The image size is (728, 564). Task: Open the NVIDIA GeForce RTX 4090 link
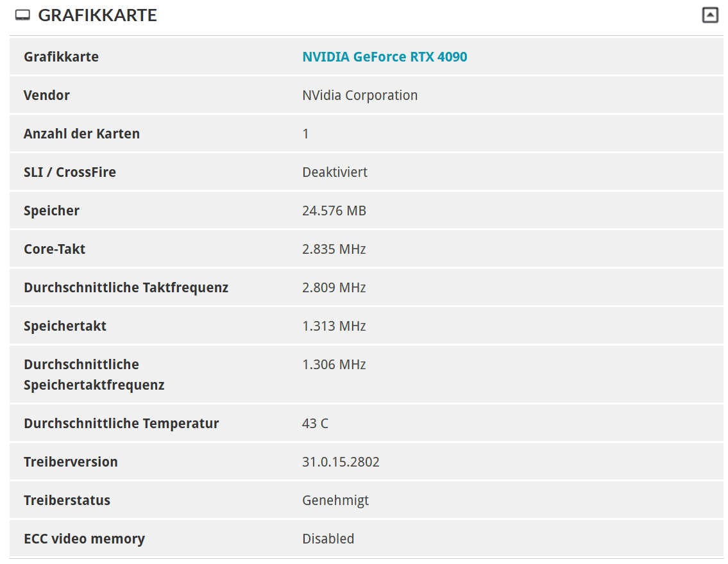(x=384, y=56)
